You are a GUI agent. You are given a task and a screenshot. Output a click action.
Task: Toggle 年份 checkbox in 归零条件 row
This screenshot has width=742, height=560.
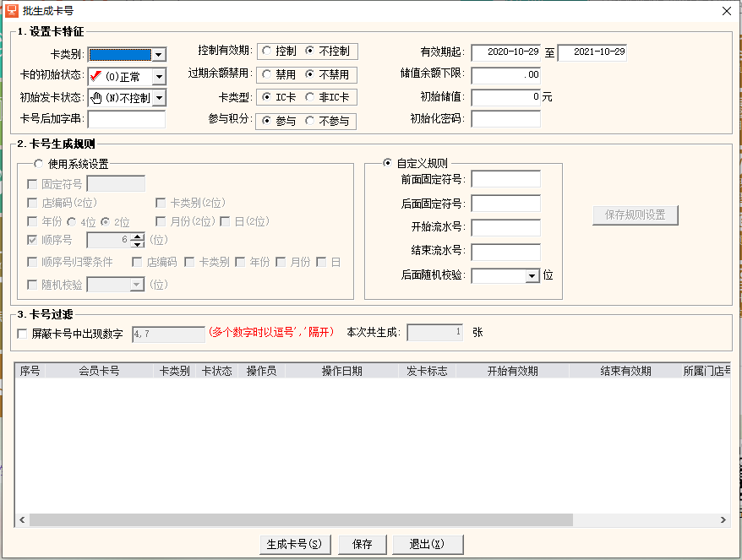pyautogui.click(x=240, y=262)
